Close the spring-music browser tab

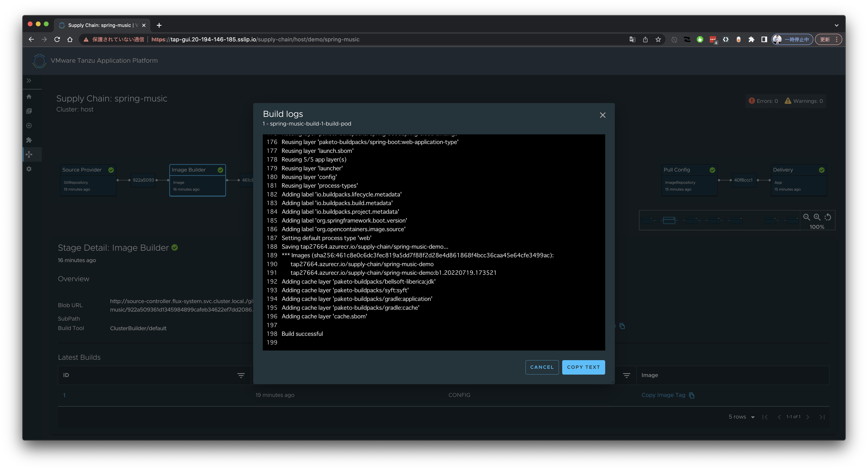pos(144,25)
